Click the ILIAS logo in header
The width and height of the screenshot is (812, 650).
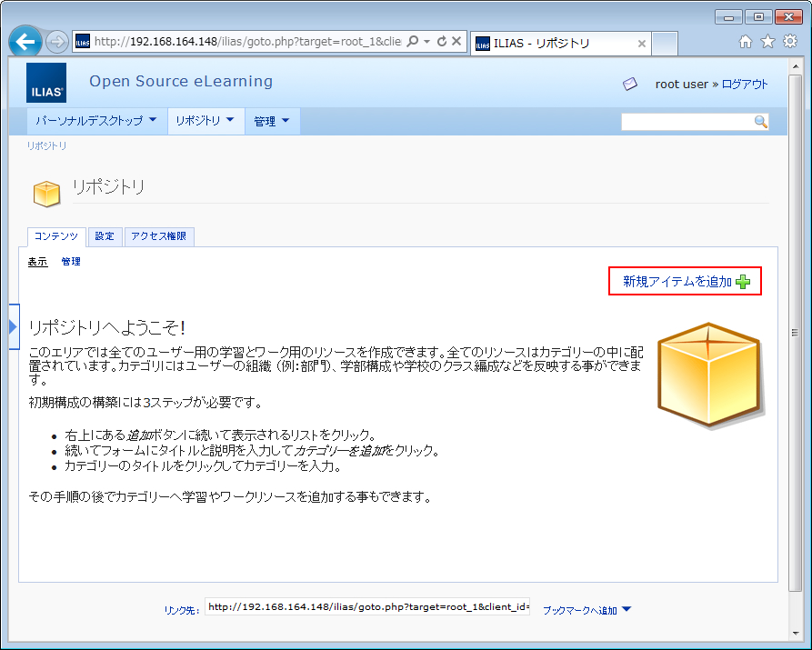tap(46, 83)
